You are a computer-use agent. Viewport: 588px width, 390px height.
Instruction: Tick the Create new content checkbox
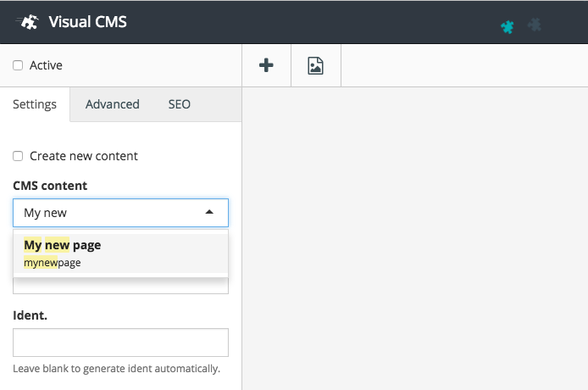point(18,156)
